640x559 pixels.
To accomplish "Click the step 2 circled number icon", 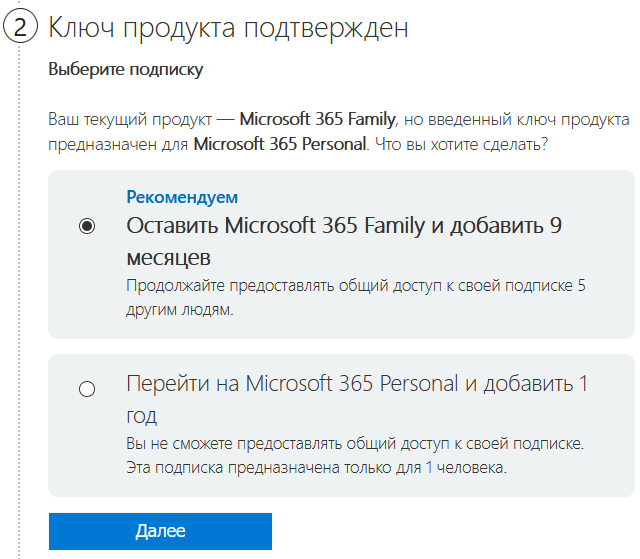I will pyautogui.click(x=20, y=27).
